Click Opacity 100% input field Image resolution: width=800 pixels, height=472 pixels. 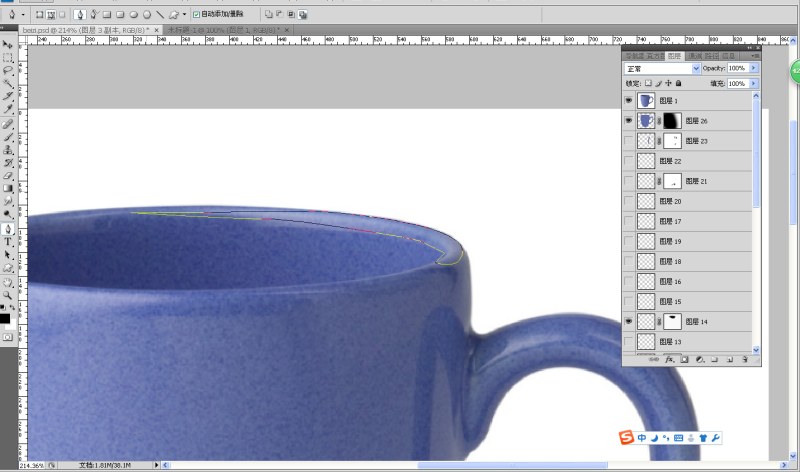pyautogui.click(x=737, y=68)
